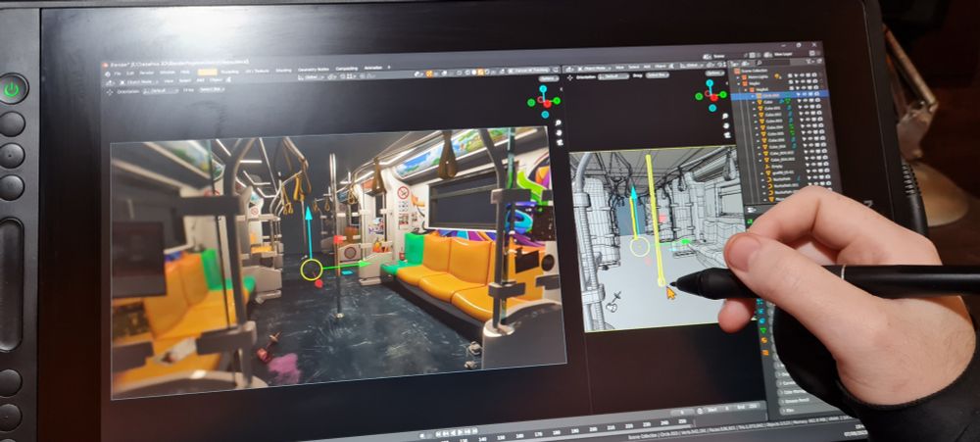Click Options button in right viewport
This screenshot has height=442, width=980.
[x=715, y=73]
